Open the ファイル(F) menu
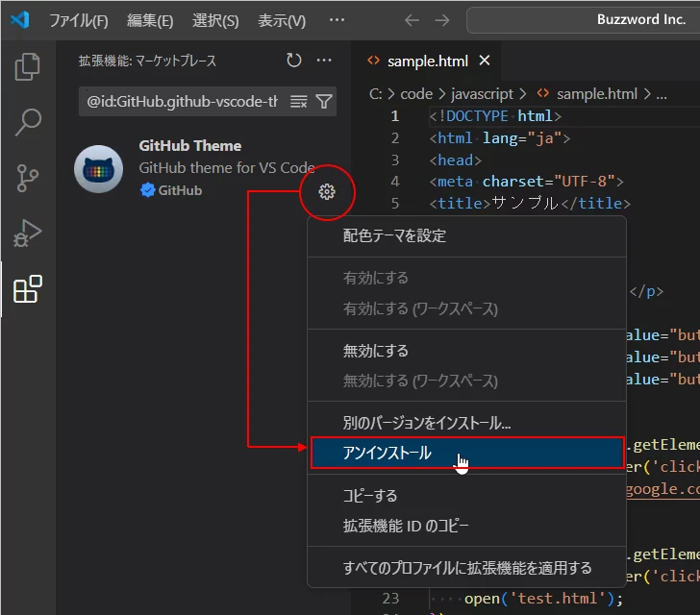The width and height of the screenshot is (700, 615). coord(79,20)
